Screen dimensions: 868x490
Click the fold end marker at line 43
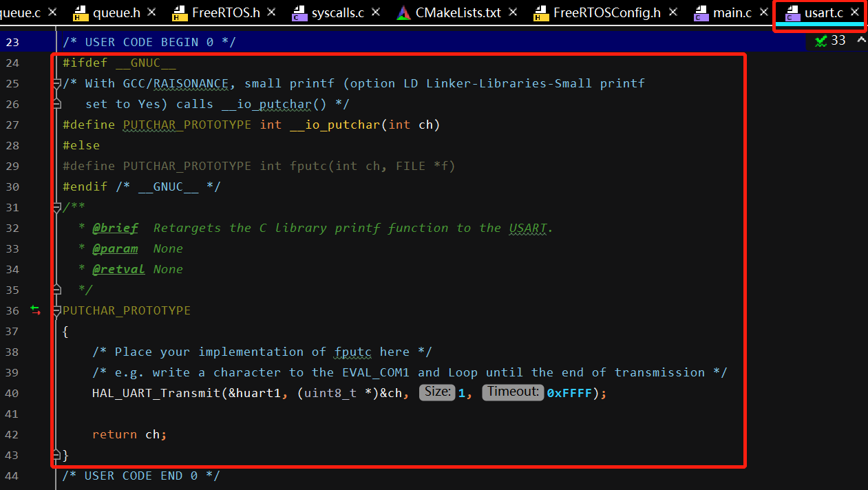tap(57, 455)
